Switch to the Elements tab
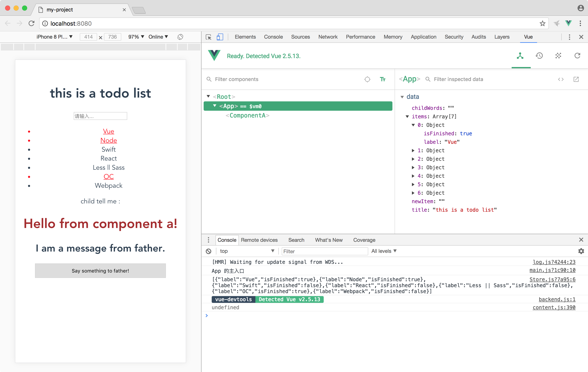588x372 pixels. click(x=245, y=37)
